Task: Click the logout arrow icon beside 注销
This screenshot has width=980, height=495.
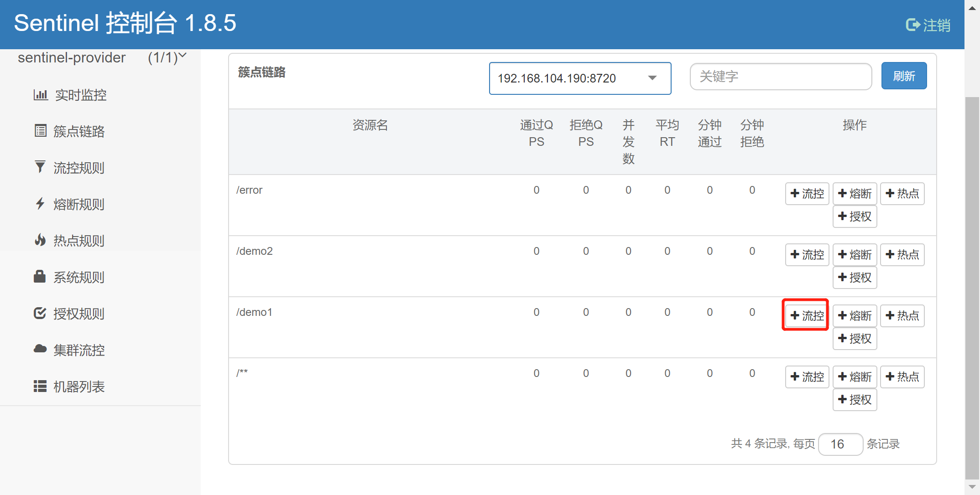Action: [x=913, y=25]
